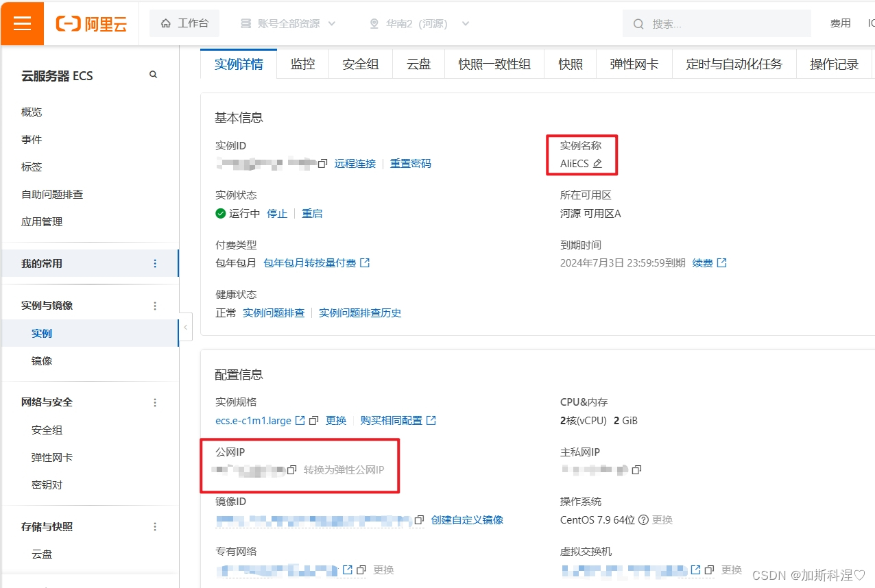Viewport: 875px width, 588px height.
Task: Search the ECS sidebar menu icon
Action: pos(154,75)
